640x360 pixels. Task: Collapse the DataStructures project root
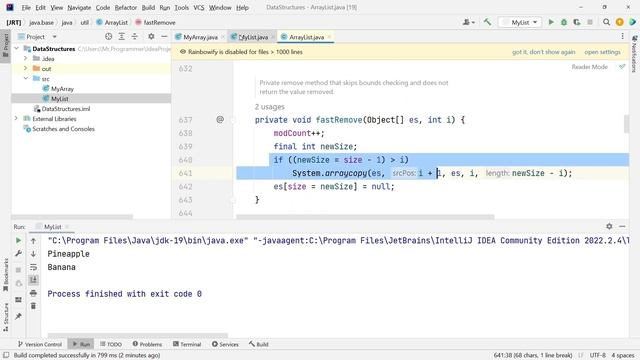pyautogui.click(x=16, y=49)
